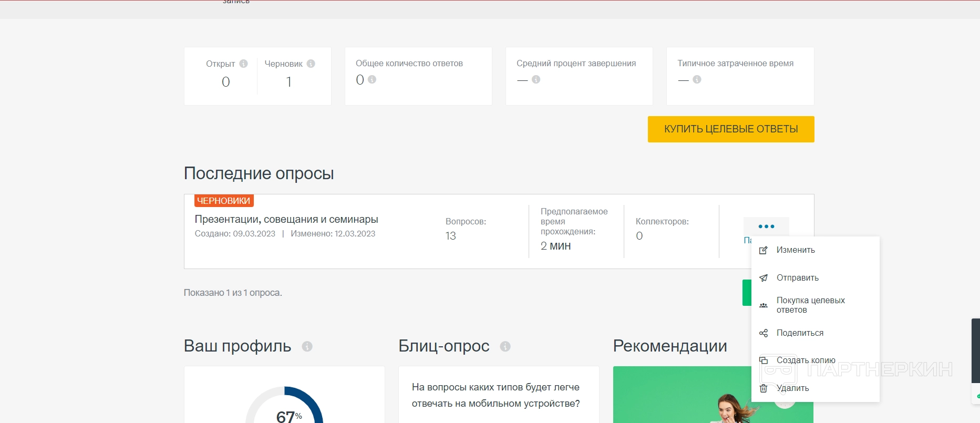Show info for Типичное затраченное время
980x423 pixels.
point(697,79)
